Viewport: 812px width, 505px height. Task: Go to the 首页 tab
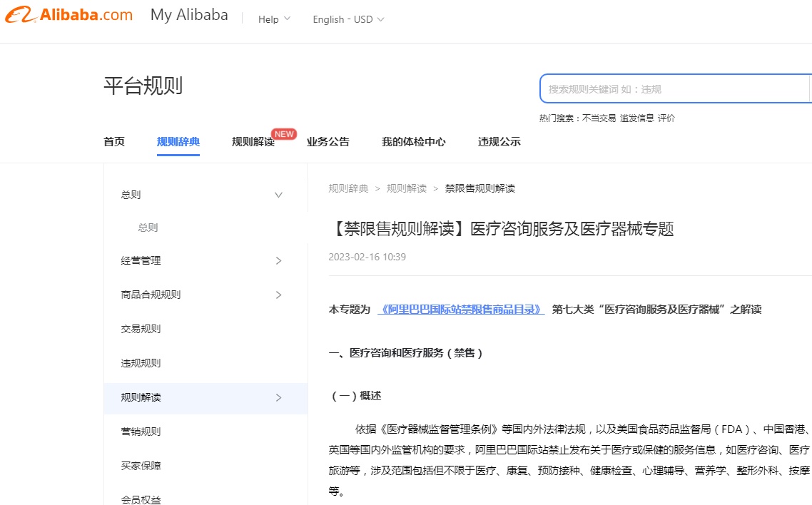pyautogui.click(x=114, y=142)
